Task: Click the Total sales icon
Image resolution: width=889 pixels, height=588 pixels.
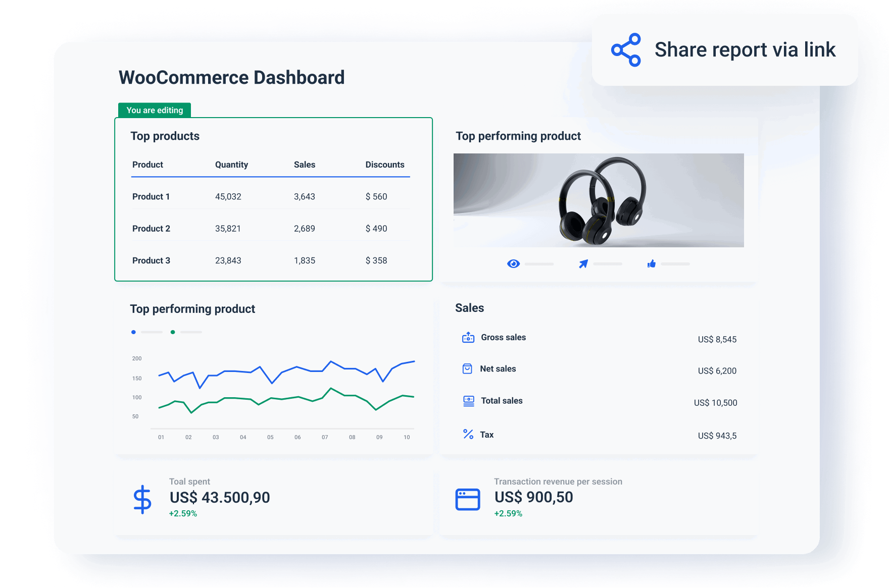Action: point(468,400)
